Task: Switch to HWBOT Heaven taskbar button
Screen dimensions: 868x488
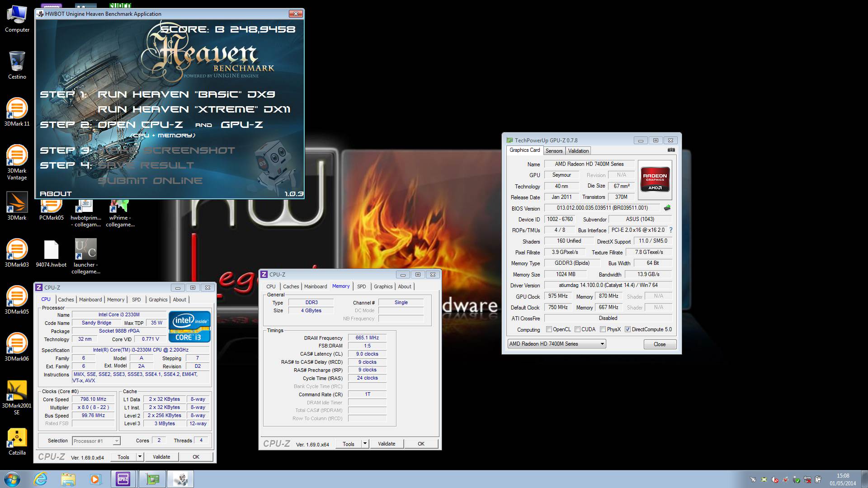Action: pyautogui.click(x=180, y=479)
